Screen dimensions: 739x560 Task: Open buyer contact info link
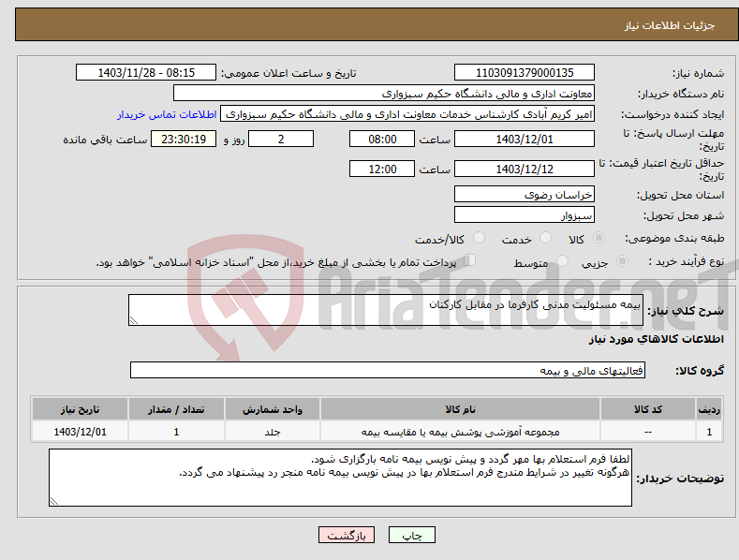[167, 114]
